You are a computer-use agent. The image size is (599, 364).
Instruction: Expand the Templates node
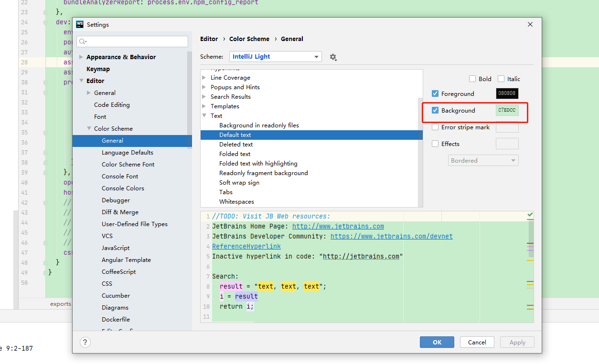pos(204,106)
